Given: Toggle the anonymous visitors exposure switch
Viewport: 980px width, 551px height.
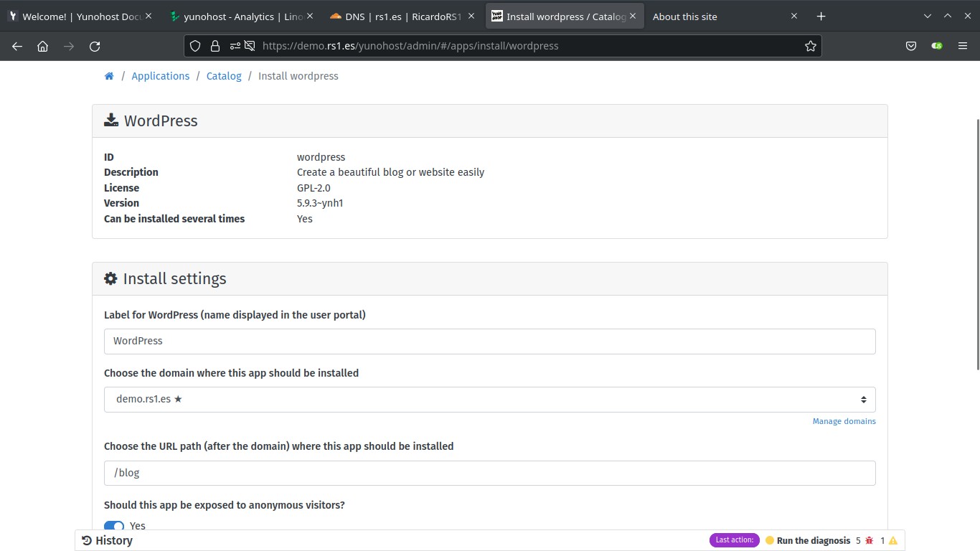Looking at the screenshot, I should pos(114,526).
